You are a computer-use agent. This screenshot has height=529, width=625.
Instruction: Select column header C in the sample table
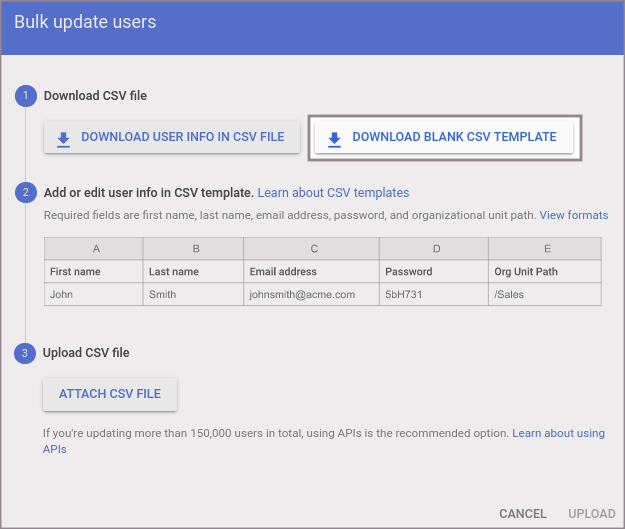[313, 248]
